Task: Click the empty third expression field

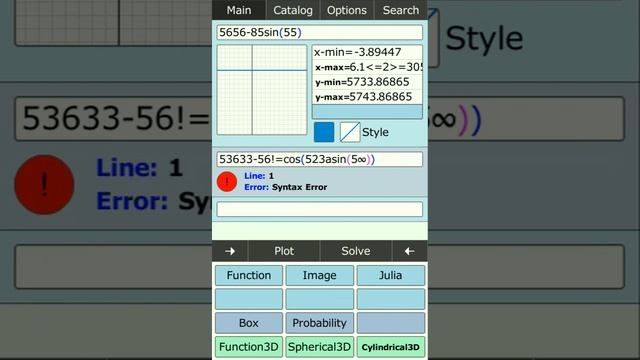Action: point(320,209)
